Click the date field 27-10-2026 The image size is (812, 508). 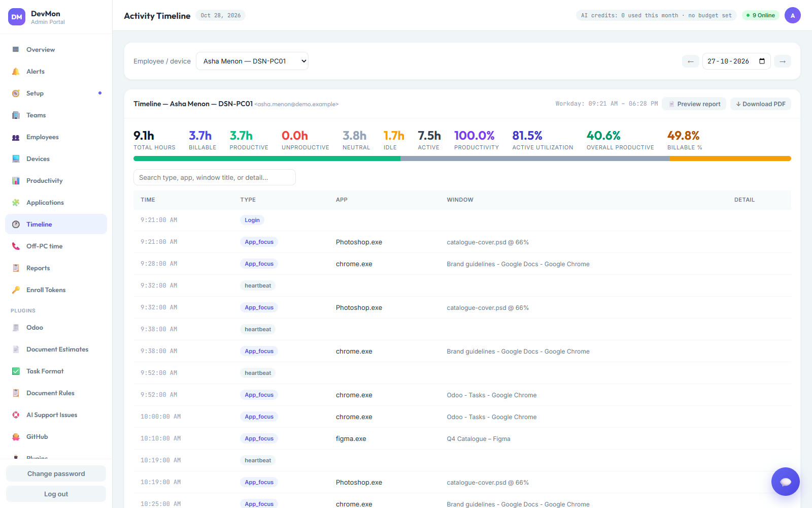click(736, 61)
